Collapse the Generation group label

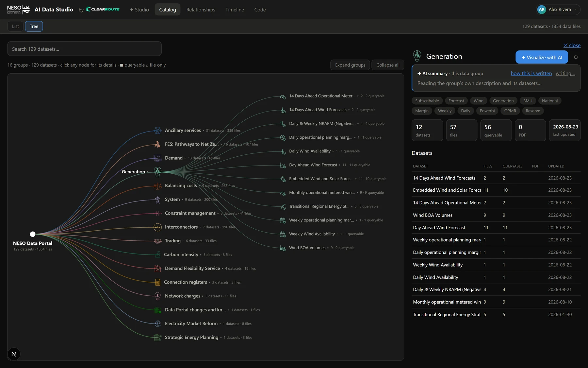click(133, 172)
